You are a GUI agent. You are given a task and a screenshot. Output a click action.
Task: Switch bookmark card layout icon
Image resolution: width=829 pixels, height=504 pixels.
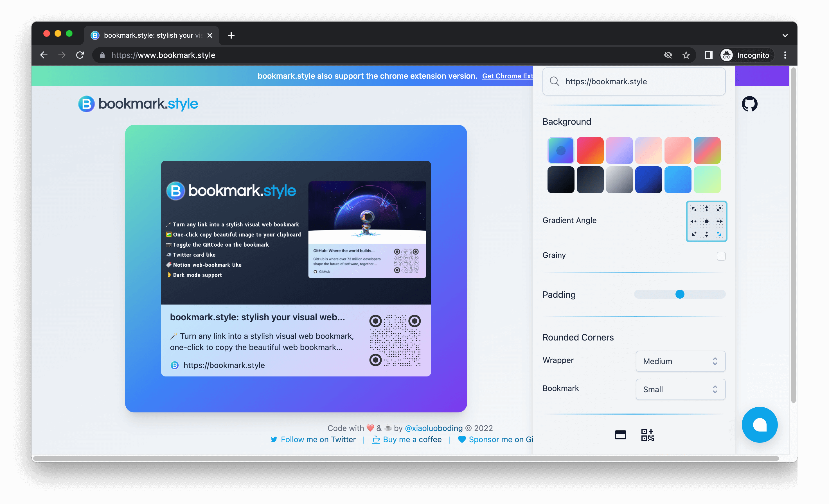[620, 435]
